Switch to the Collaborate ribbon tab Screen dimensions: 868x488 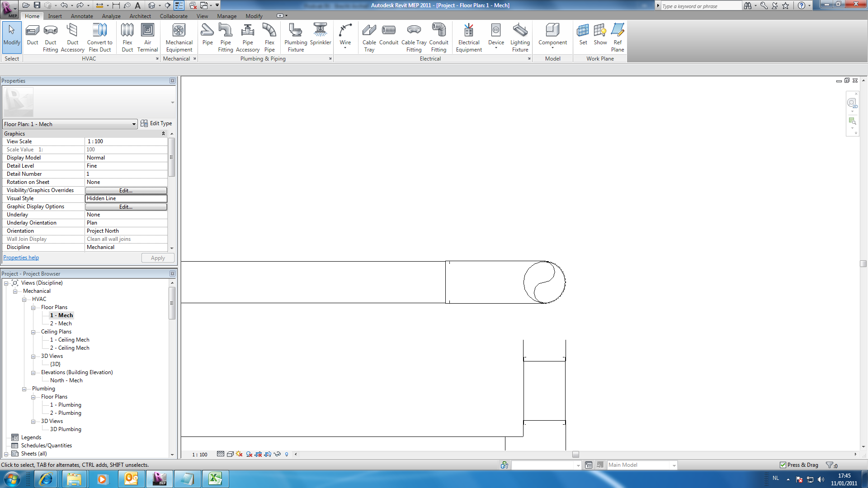pos(174,16)
